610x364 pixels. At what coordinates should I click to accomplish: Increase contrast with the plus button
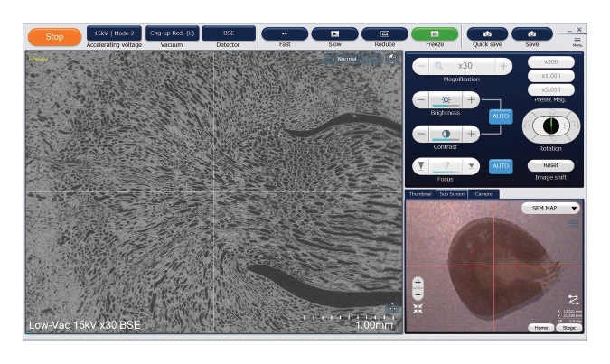(471, 133)
